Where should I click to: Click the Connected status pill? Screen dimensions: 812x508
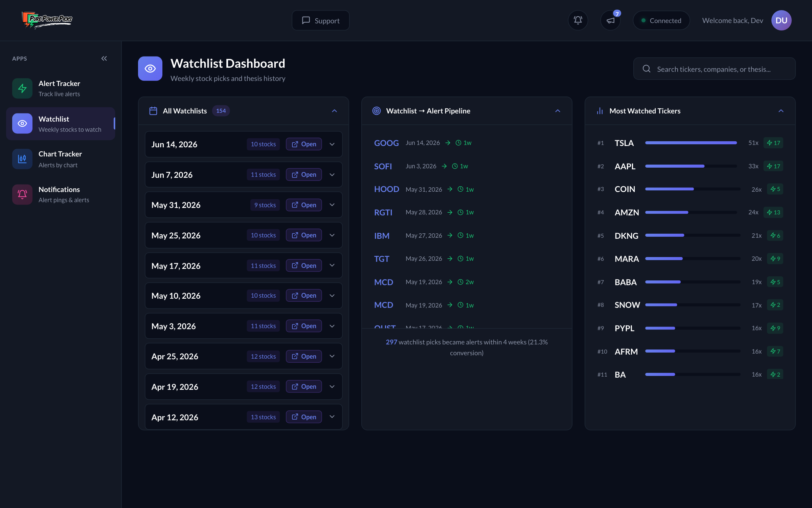[x=661, y=20]
